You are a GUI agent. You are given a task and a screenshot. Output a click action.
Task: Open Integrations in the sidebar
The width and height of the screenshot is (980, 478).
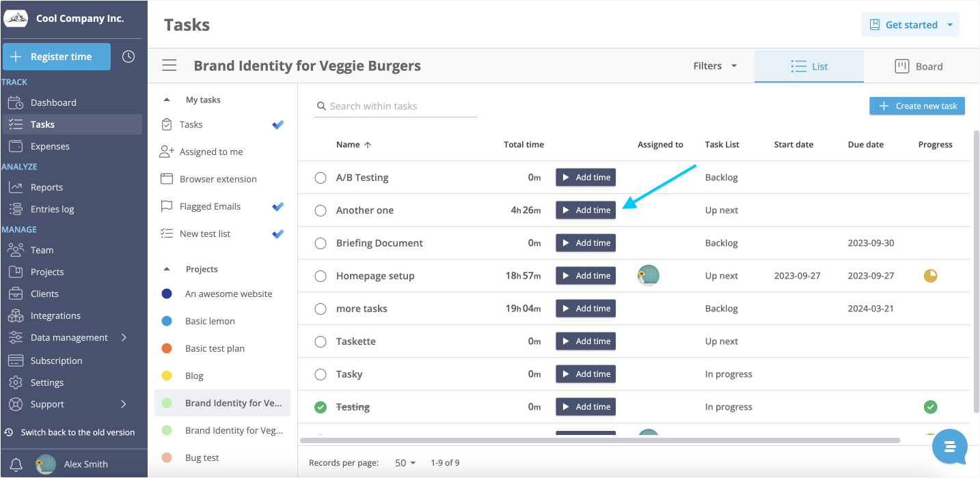point(55,315)
